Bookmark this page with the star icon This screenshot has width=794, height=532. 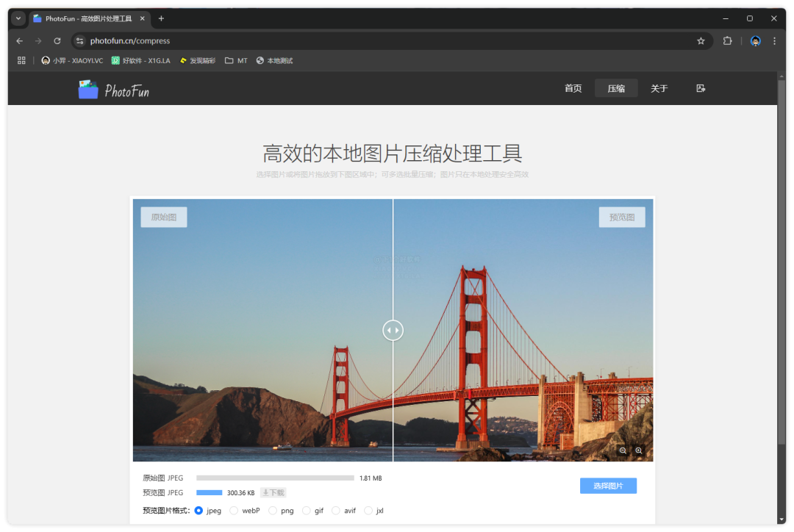pos(701,41)
